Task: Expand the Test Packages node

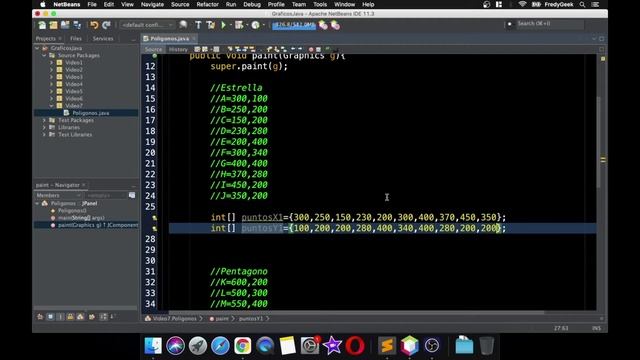Action: [44, 120]
